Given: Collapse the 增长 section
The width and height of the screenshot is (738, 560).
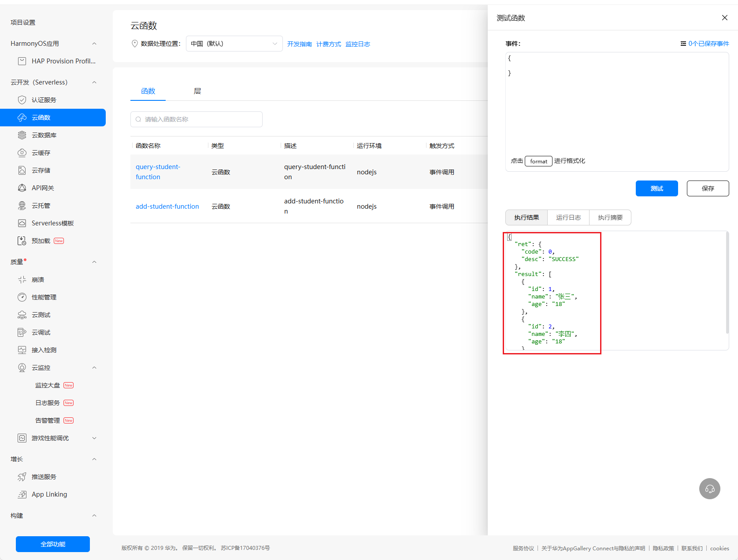Looking at the screenshot, I should click(94, 459).
